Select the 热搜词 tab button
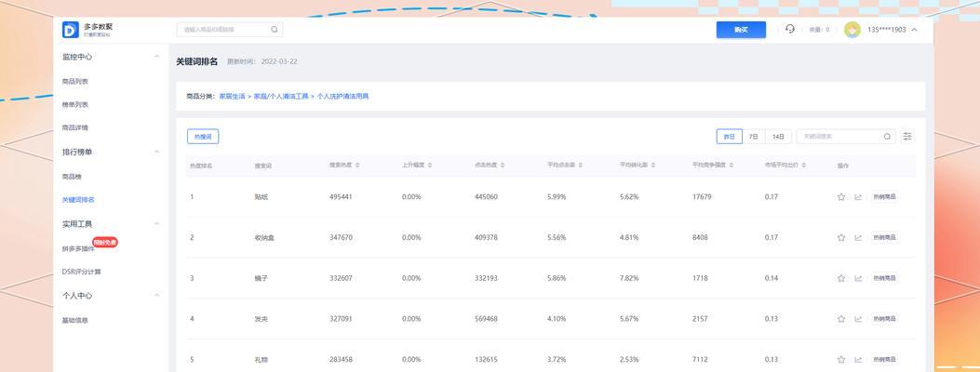This screenshot has height=372, width=980. point(203,137)
